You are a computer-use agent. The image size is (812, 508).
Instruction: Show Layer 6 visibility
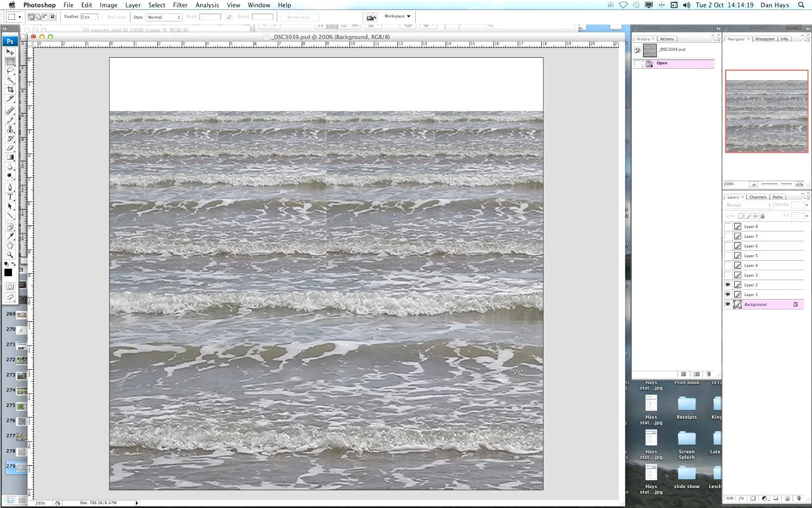tap(727, 246)
